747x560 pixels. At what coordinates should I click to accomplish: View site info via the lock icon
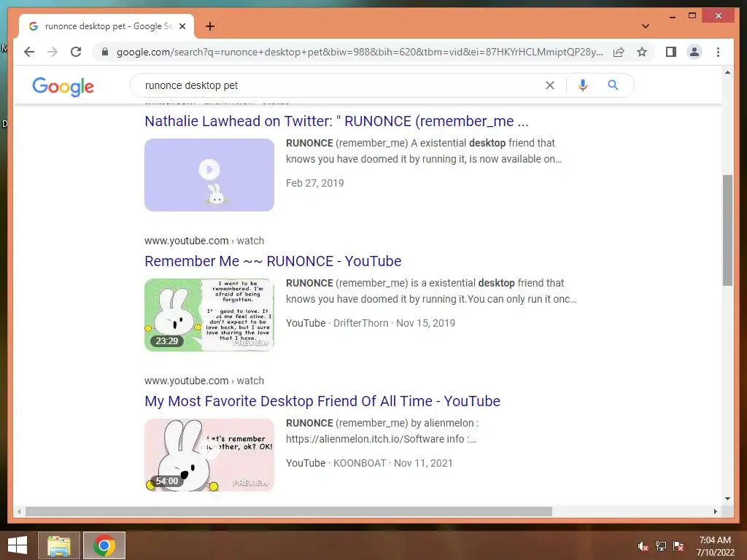coord(105,52)
